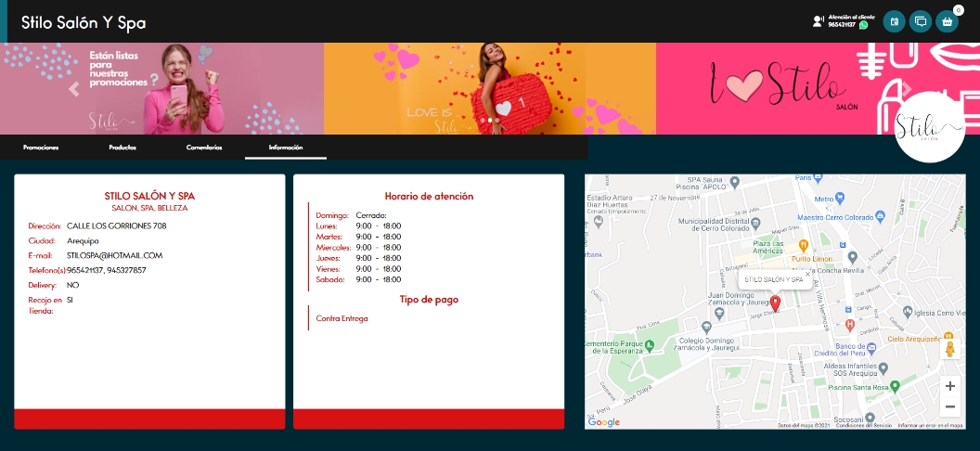
Task: Click the Municipalidad Distrital building icon
Action: pos(755,223)
